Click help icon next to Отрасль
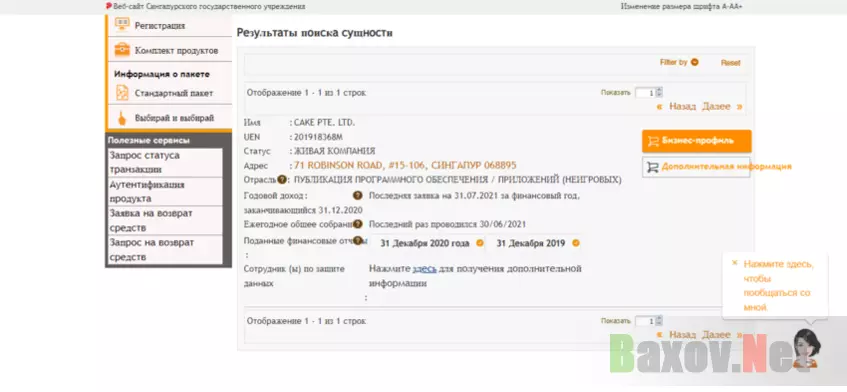 (281, 179)
